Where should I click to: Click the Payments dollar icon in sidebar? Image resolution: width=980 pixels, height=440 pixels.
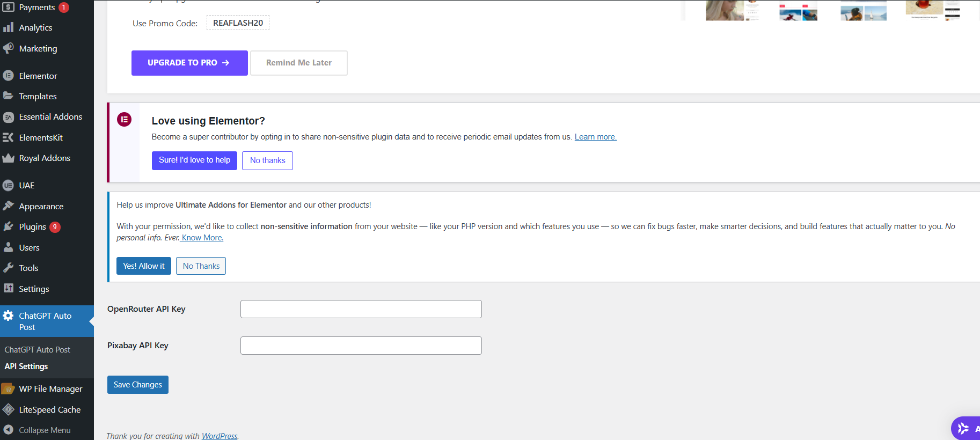[x=8, y=7]
